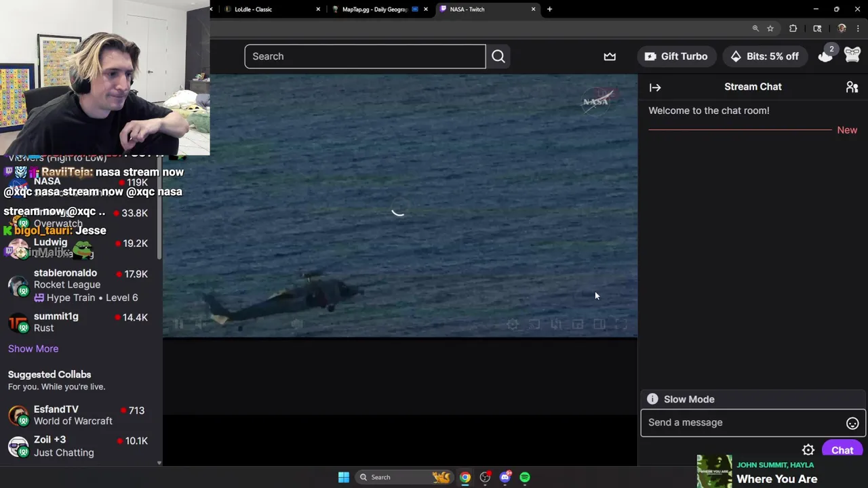Click the Stream Chat header title
Viewport: 868px width, 488px height.
tap(753, 87)
